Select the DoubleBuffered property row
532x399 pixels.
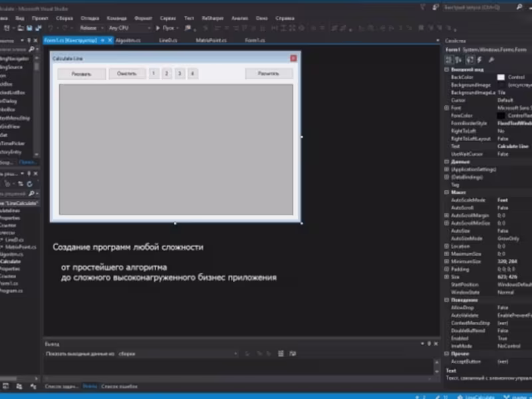pyautogui.click(x=489, y=331)
